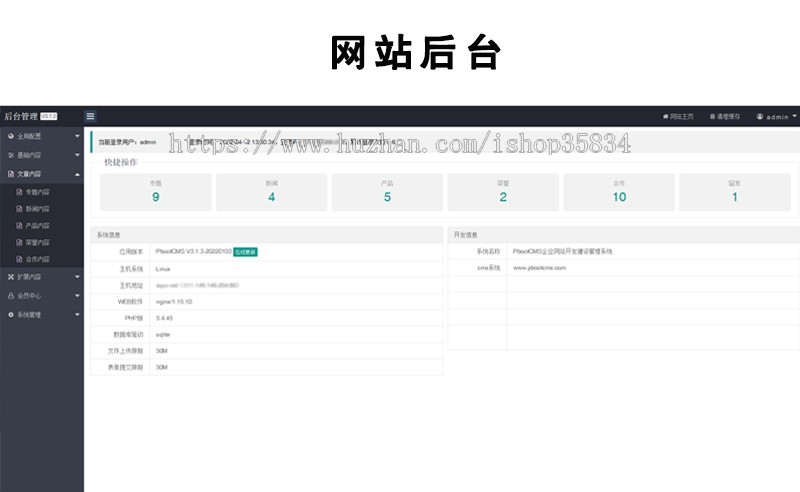Click the Linux value in 主机系统 row
This screenshot has width=800, height=492.
coord(163,269)
